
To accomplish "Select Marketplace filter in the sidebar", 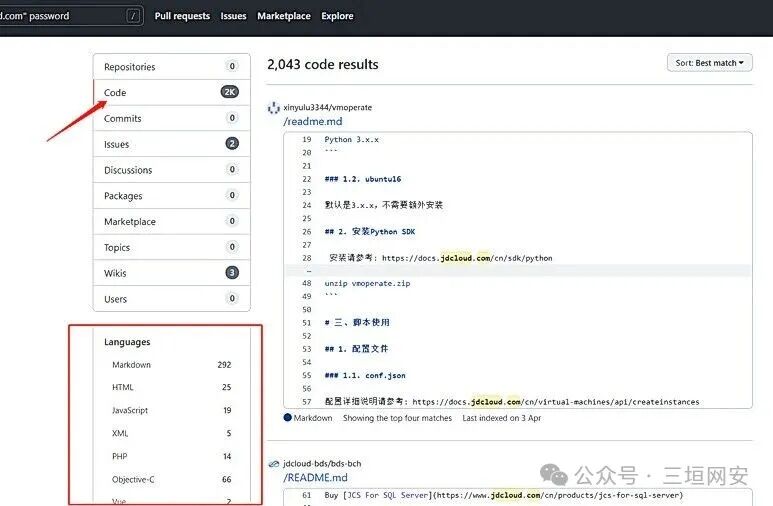I will tap(172, 221).
